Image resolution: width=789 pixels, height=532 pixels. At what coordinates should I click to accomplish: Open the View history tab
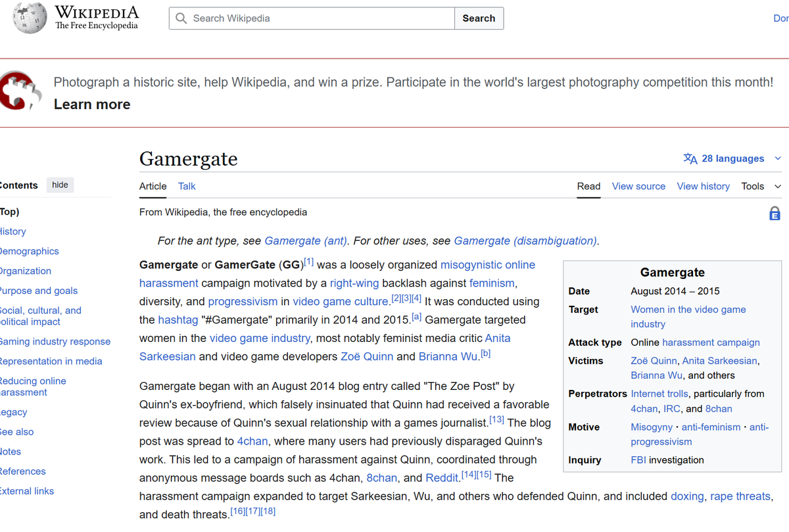click(x=703, y=186)
